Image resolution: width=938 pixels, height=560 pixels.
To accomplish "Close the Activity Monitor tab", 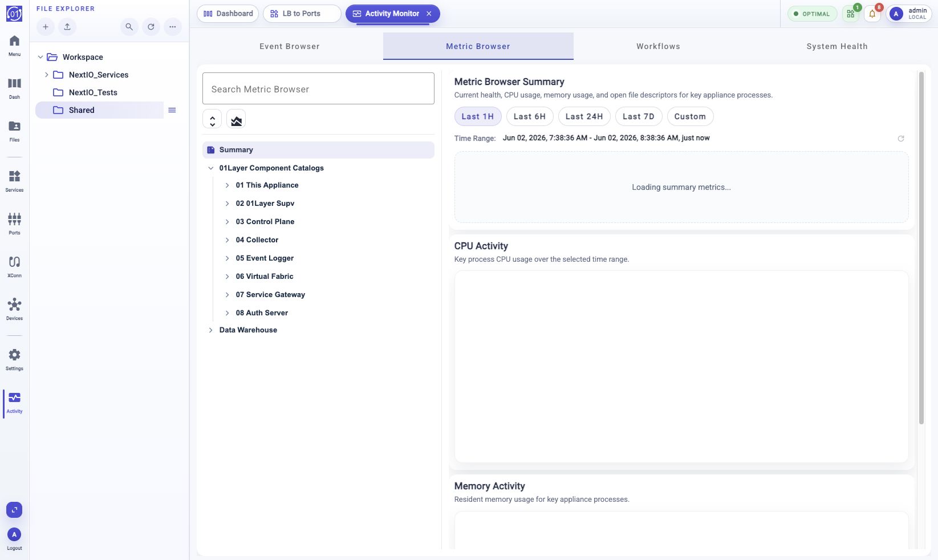I will 429,14.
